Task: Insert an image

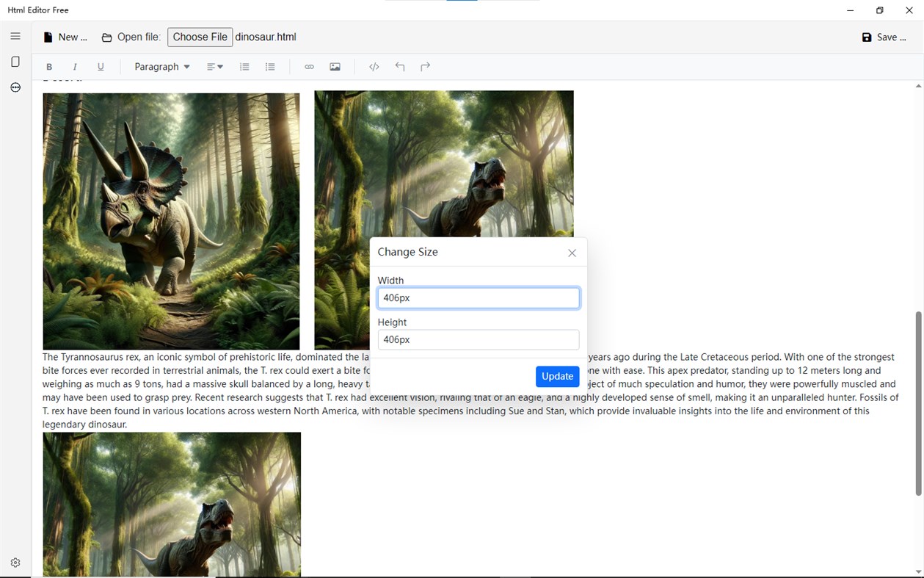Action: click(x=335, y=67)
